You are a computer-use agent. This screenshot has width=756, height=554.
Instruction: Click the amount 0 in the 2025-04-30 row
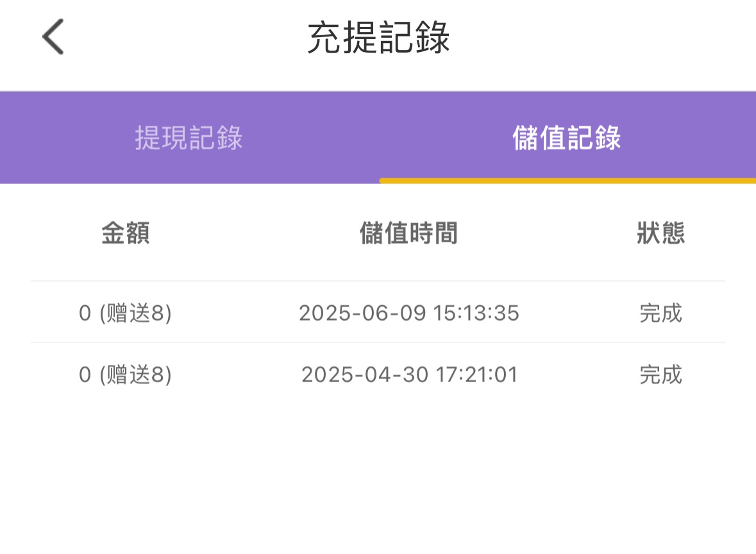click(x=85, y=374)
